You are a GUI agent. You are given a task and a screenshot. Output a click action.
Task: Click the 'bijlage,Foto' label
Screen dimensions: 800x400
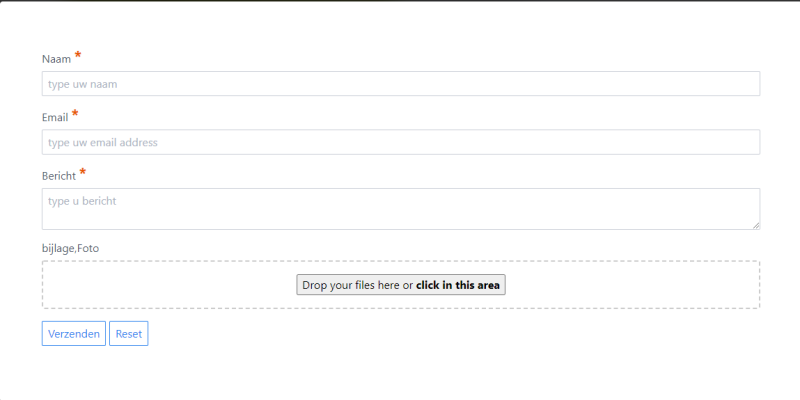[70, 248]
